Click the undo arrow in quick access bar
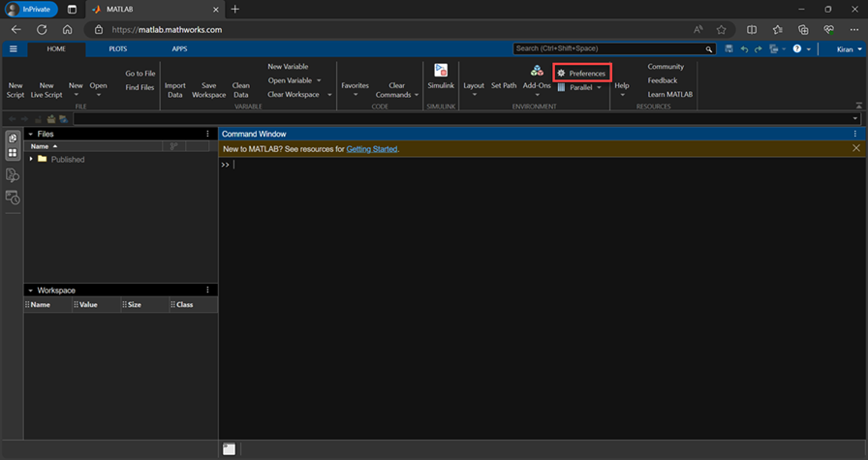Viewport: 868px width, 460px height. [x=744, y=49]
